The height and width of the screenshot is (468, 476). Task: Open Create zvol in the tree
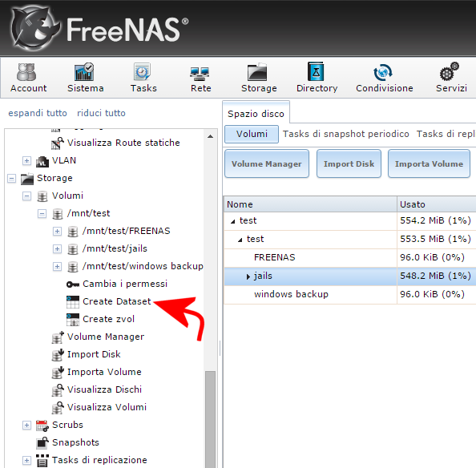108,319
